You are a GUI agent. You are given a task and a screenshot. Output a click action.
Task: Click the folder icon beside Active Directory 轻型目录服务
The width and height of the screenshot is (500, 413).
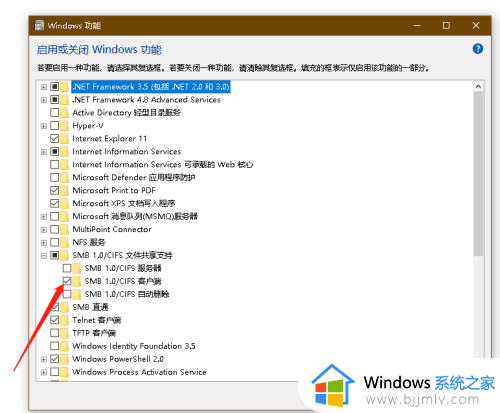click(65, 113)
